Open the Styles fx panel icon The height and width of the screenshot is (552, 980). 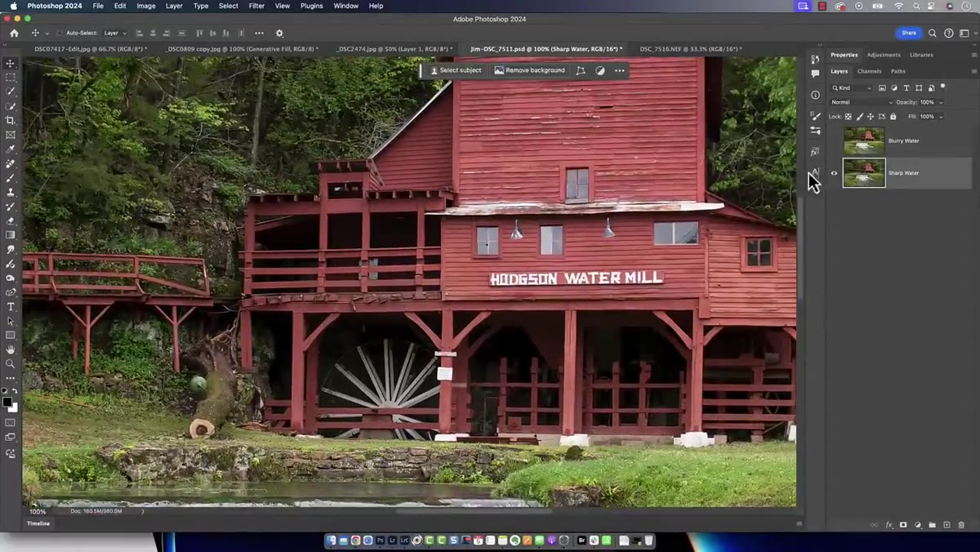coord(815,152)
